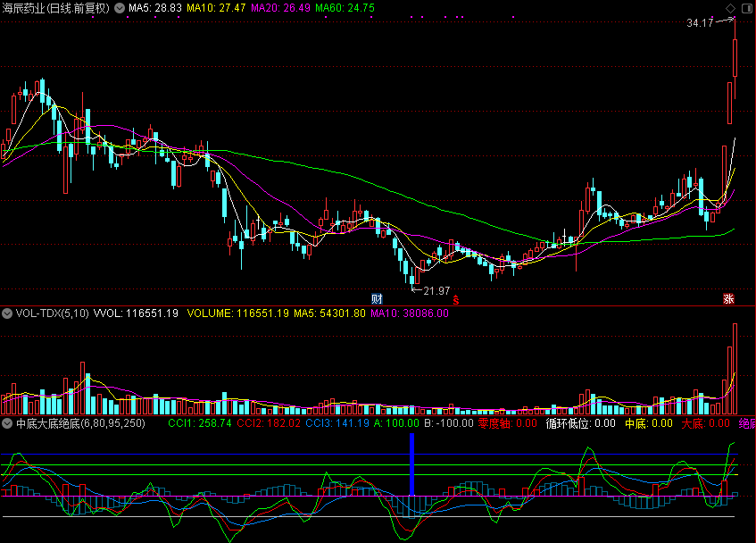Expand the 中底大底绝底 indicator dropdown arrow

pos(7,423)
